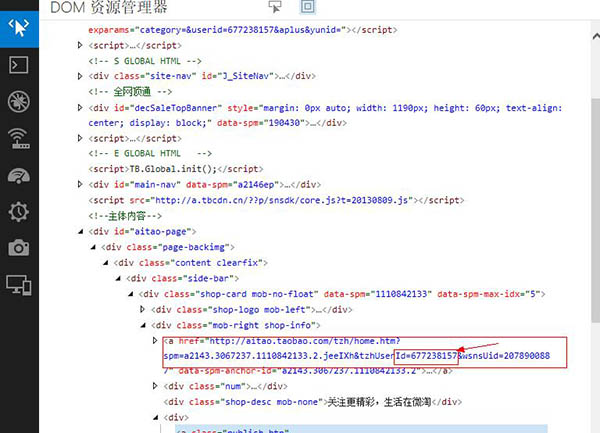Collapse the mob-right shop-info div
600x433 pixels.
coord(143,325)
